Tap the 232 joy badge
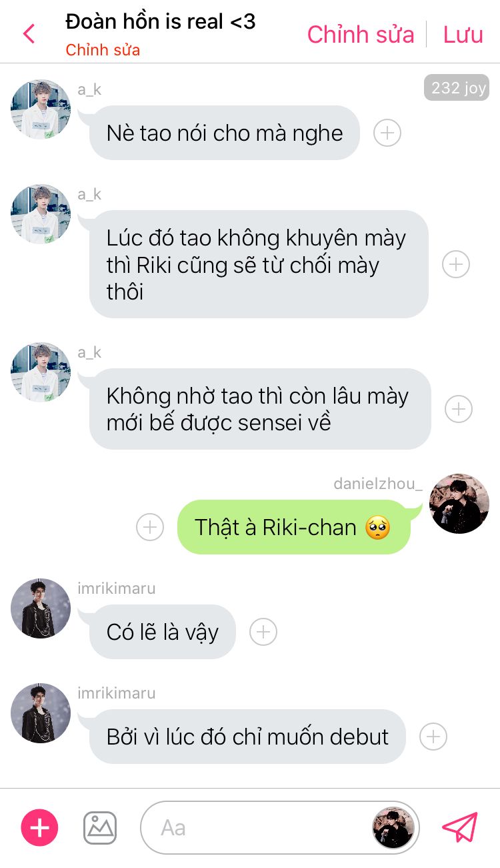The height and width of the screenshot is (868, 500). [x=457, y=88]
